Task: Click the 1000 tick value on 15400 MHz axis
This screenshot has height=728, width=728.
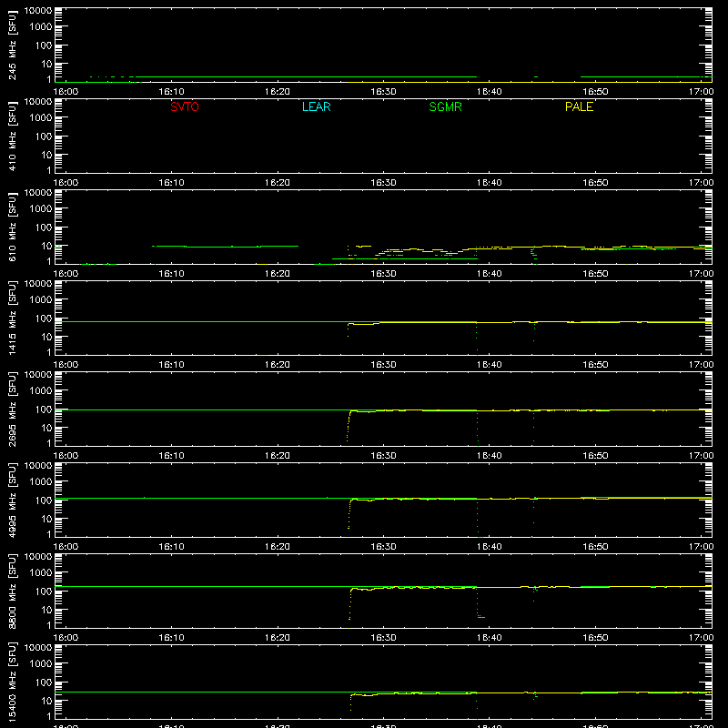Action: (x=41, y=664)
